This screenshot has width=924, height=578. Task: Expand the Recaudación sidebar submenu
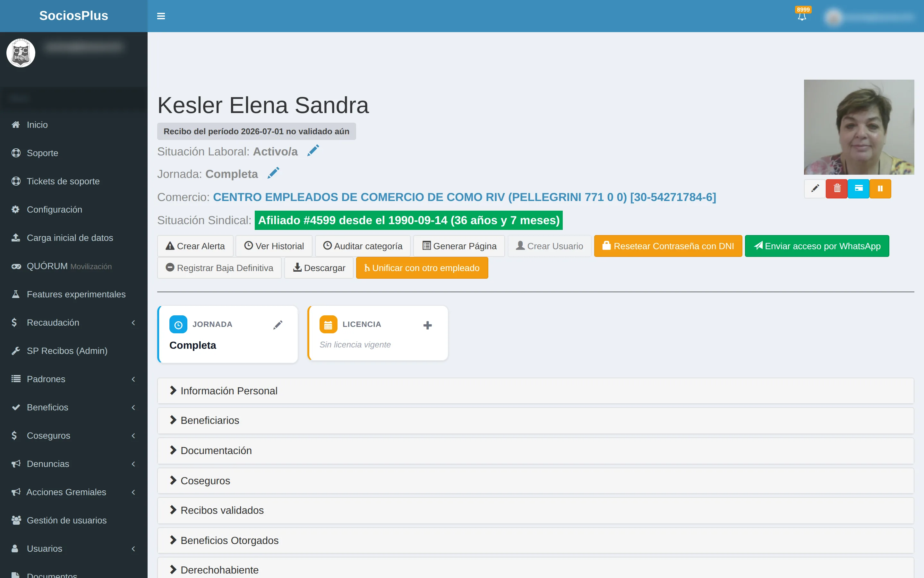74,323
